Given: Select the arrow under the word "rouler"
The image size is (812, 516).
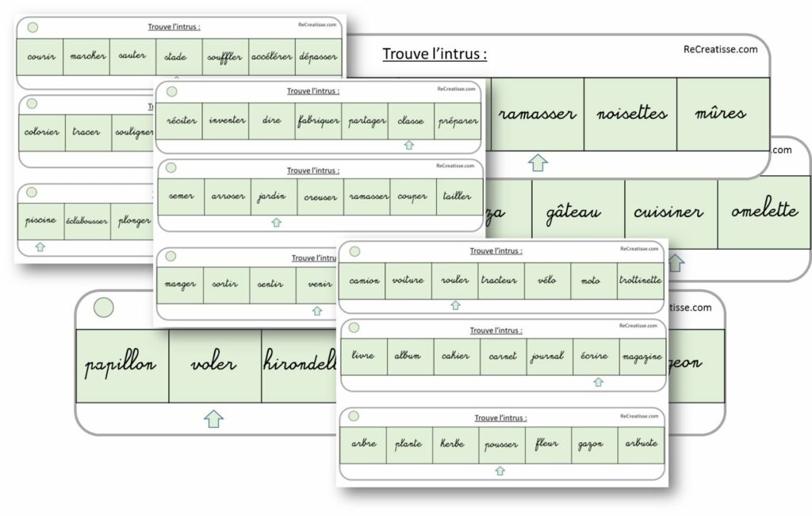Looking at the screenshot, I should point(454,305).
